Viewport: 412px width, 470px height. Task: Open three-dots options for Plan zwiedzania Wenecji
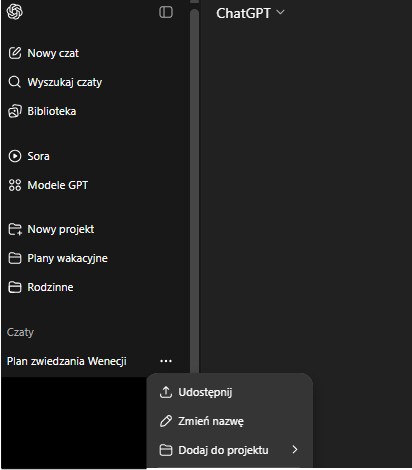tap(166, 361)
